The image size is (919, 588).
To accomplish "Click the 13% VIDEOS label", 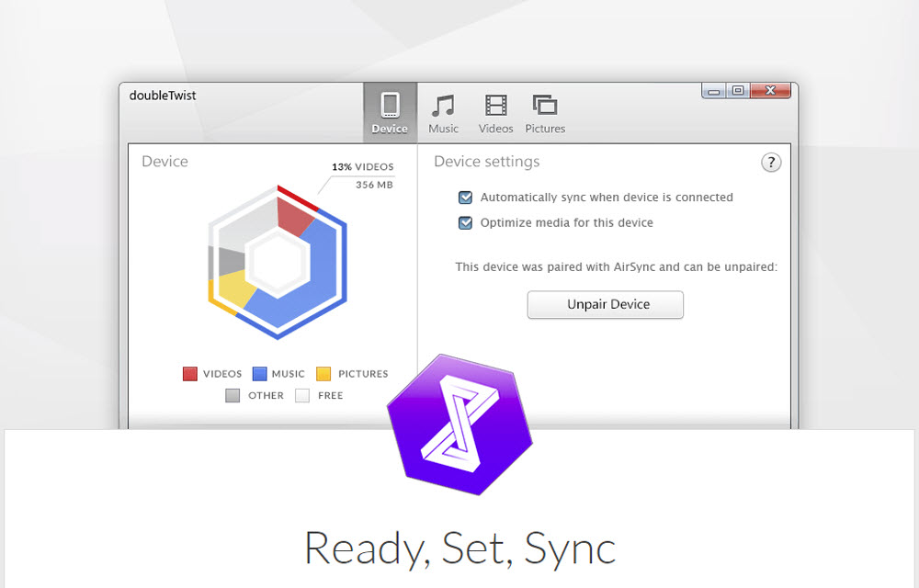I will (x=363, y=167).
